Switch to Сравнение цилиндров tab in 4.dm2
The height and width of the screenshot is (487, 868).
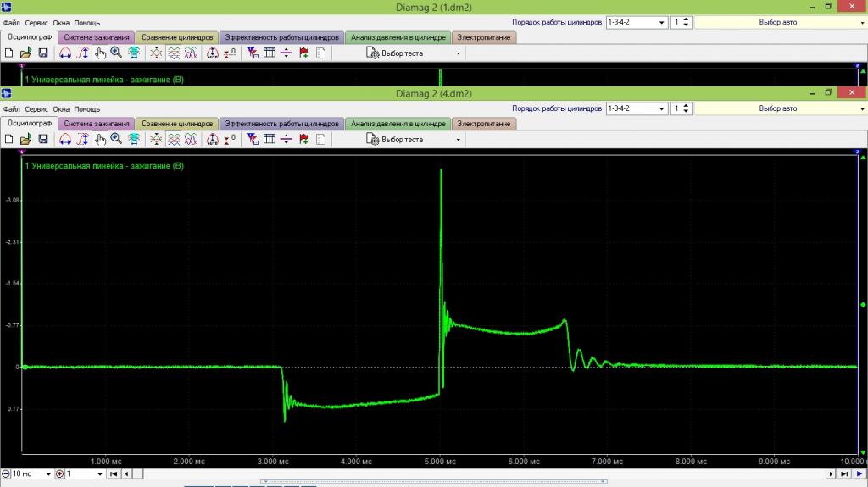[x=177, y=124]
